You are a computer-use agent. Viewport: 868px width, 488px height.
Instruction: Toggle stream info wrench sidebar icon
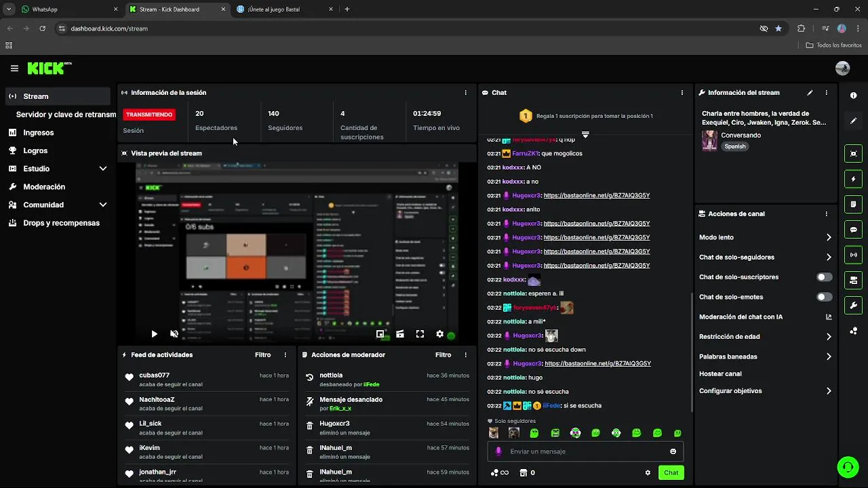853,305
